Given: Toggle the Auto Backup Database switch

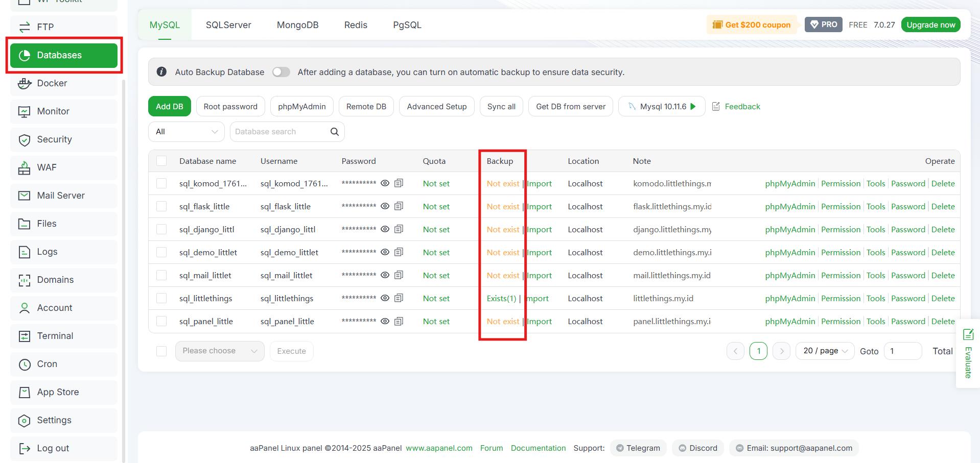Looking at the screenshot, I should pos(281,72).
